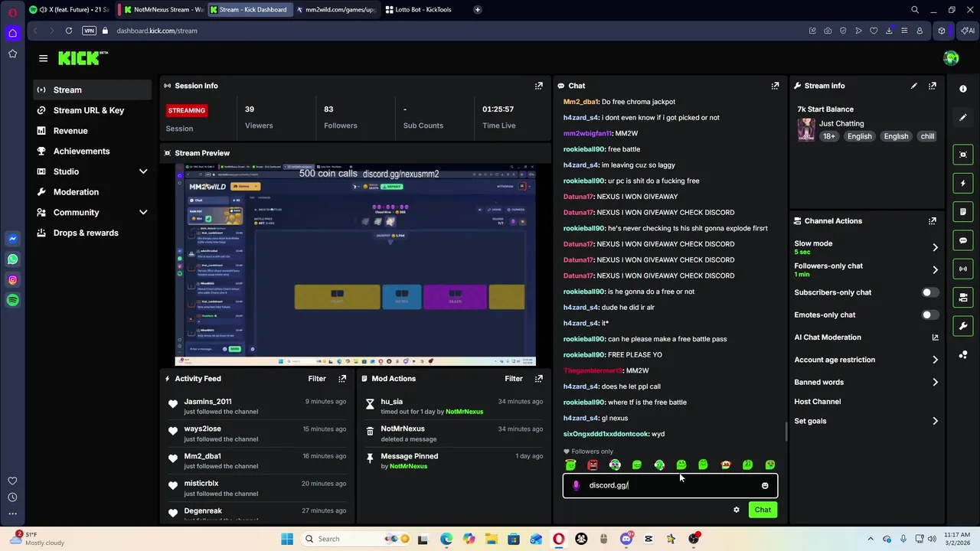980x551 pixels.
Task: Click the Windows Start button
Action: pyautogui.click(x=287, y=540)
